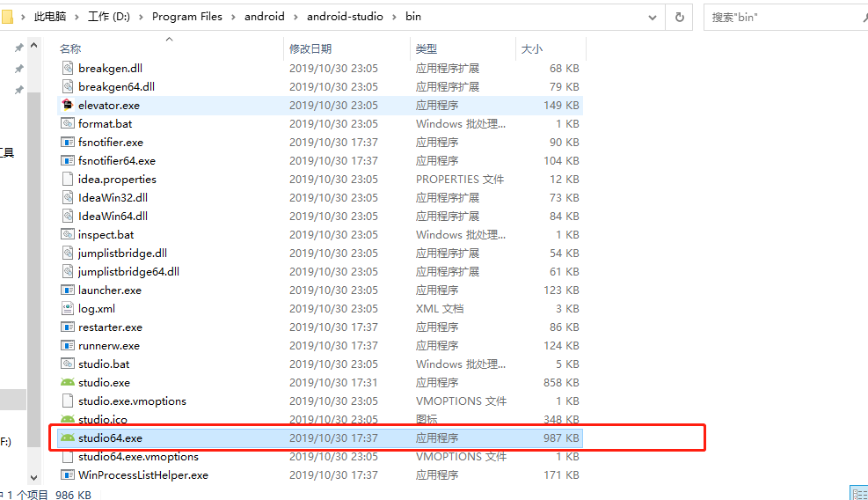Select the log.xml file name

click(97, 309)
